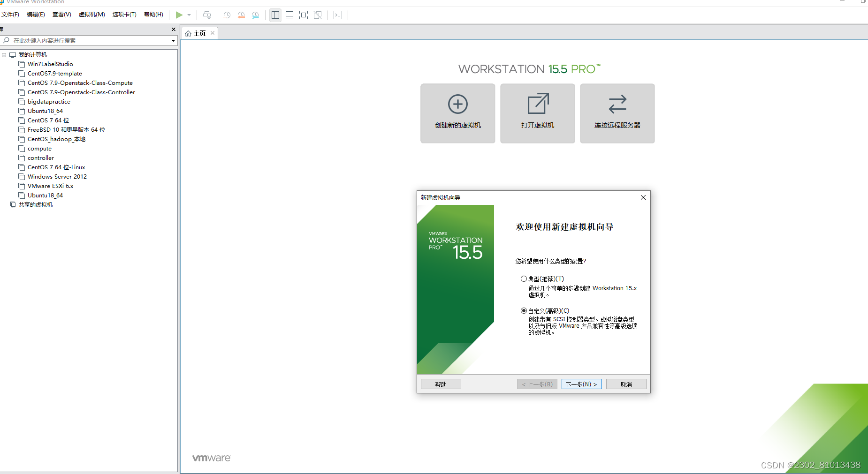
Task: Select CentOS 7 64 位-Linux VM
Action: 56,167
